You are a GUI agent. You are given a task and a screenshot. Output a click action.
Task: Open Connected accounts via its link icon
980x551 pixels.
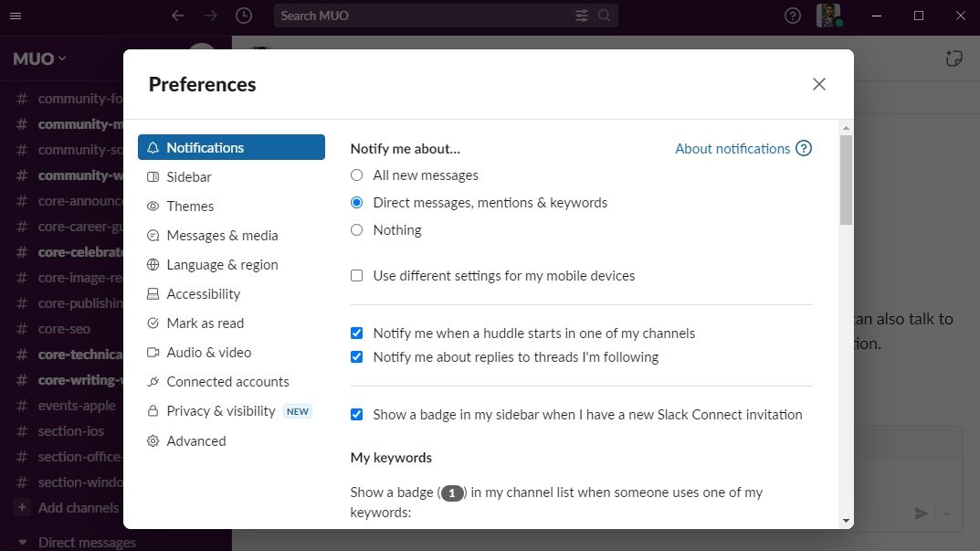(x=154, y=381)
